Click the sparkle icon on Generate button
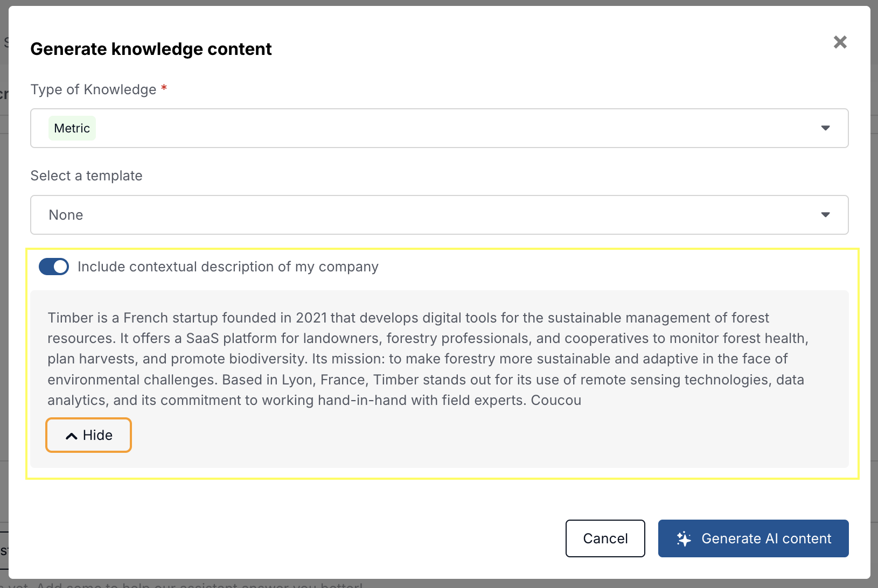The height and width of the screenshot is (588, 878). [684, 538]
